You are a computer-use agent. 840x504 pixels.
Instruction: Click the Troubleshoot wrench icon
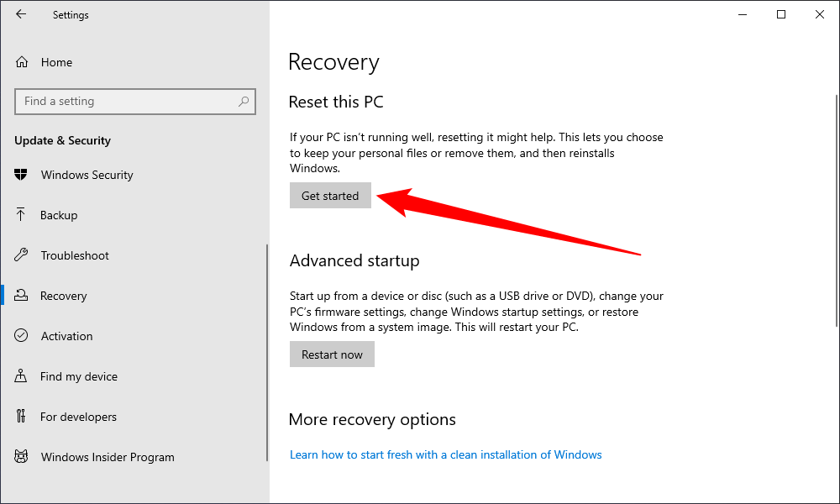22,255
